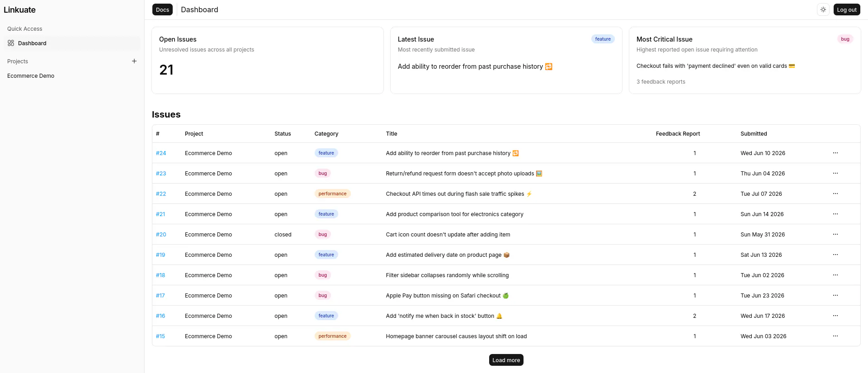Click the Dashboard grid icon in the sidebar
Screen dimensions: 868x373
(x=11, y=43)
